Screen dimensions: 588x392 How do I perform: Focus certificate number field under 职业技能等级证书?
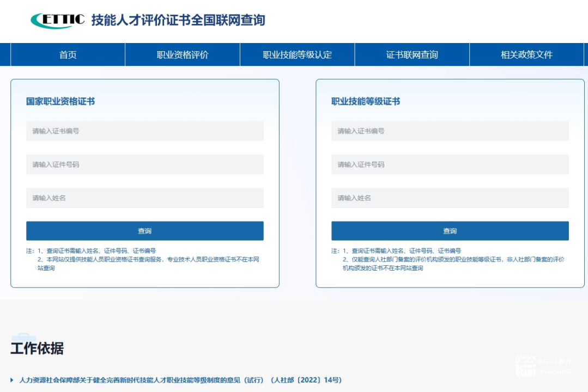click(x=450, y=131)
